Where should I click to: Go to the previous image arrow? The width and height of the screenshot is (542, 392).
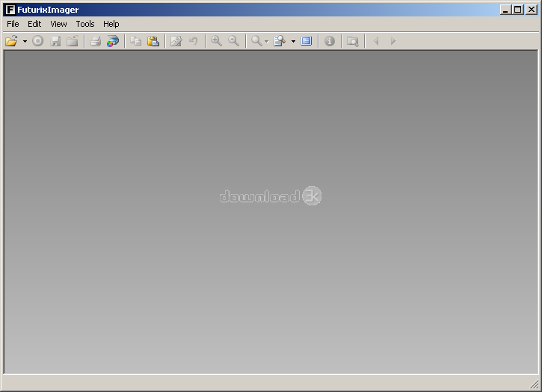(x=376, y=41)
